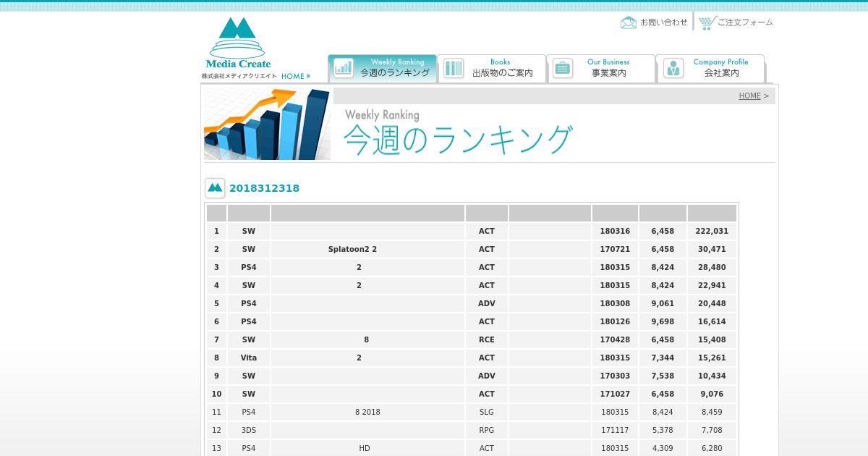Click sales value 30,471
The image size is (868, 456).
click(x=712, y=249)
